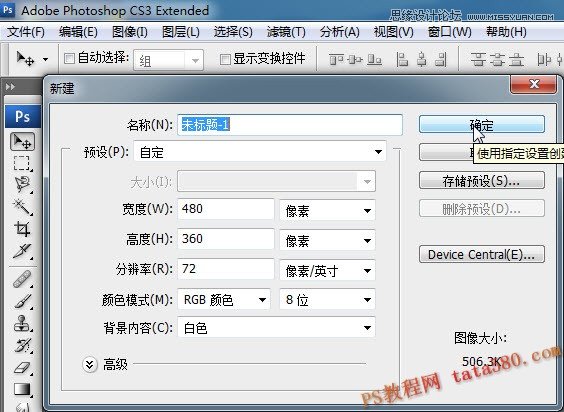Align horizontal centers icon
564x412 pixels.
tap(422, 59)
